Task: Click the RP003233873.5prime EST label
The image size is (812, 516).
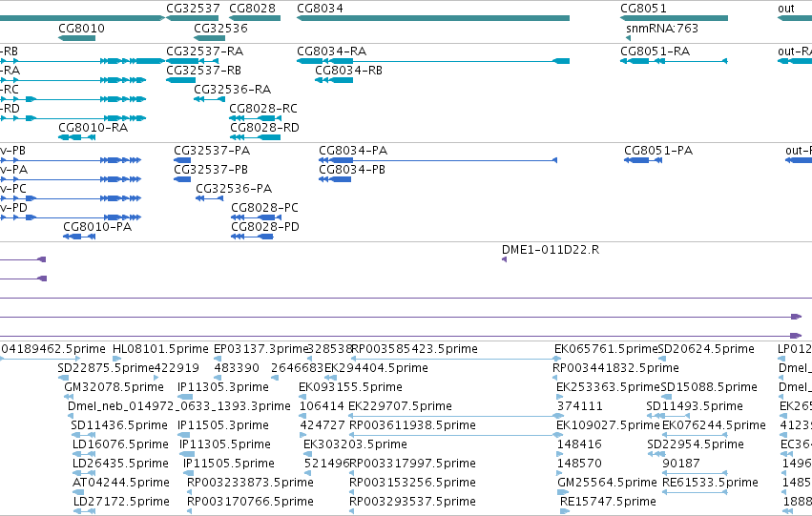Action: 250,484
